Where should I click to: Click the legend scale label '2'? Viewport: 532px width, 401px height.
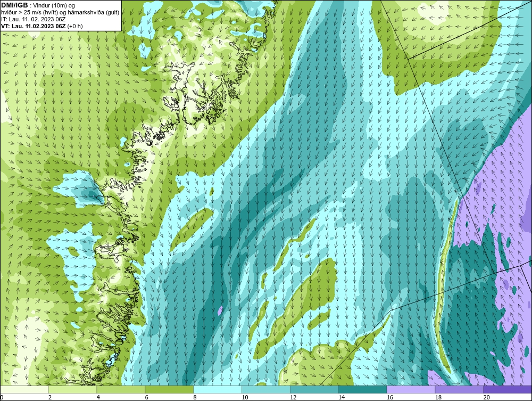pyautogui.click(x=50, y=397)
